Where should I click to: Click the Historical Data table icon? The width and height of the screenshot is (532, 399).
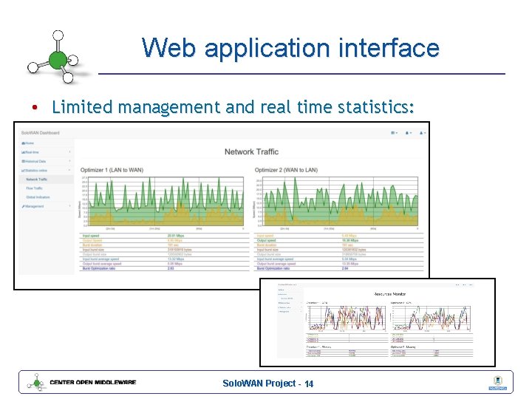tap(23, 161)
